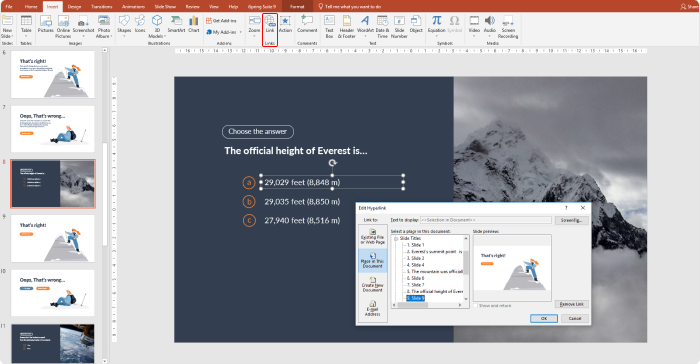
Task: Click the Remove Link button
Action: point(572,304)
